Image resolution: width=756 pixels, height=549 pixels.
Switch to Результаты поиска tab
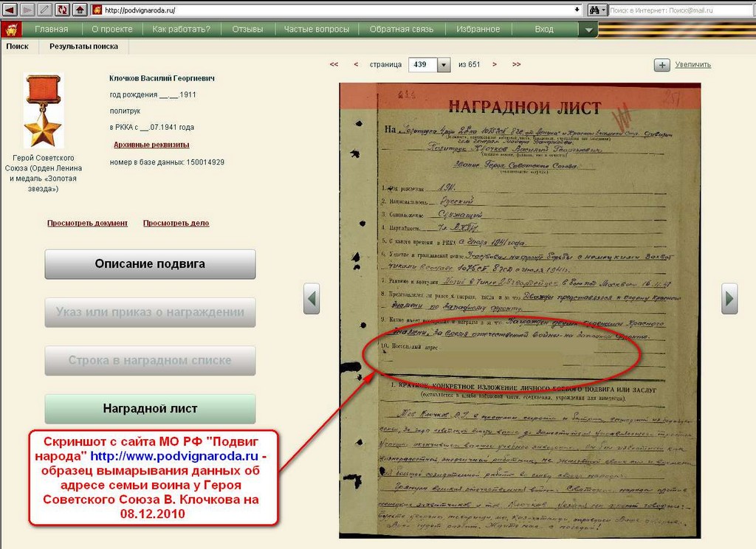pyautogui.click(x=83, y=46)
